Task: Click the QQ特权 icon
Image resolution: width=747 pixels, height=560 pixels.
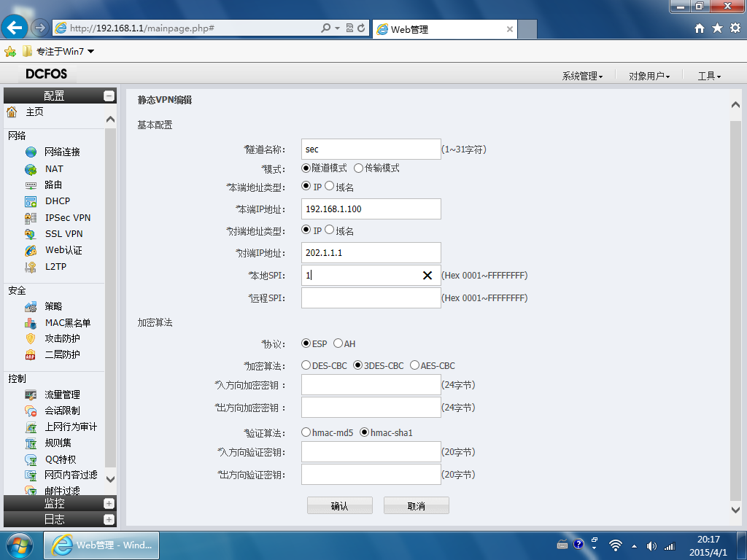Action: tap(31, 459)
